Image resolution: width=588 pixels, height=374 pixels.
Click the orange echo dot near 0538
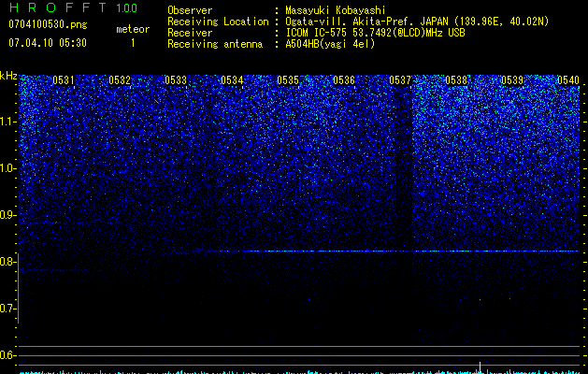pyautogui.click(x=480, y=299)
